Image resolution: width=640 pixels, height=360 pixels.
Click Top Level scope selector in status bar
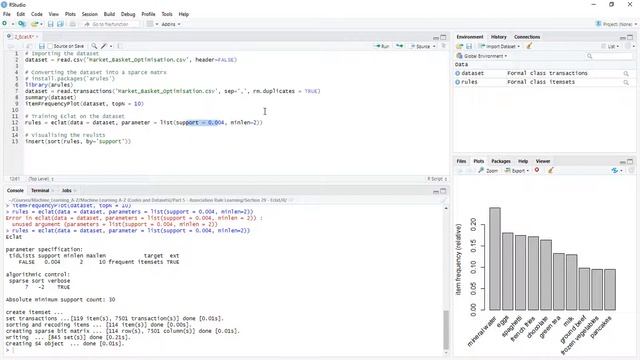(x=41, y=179)
